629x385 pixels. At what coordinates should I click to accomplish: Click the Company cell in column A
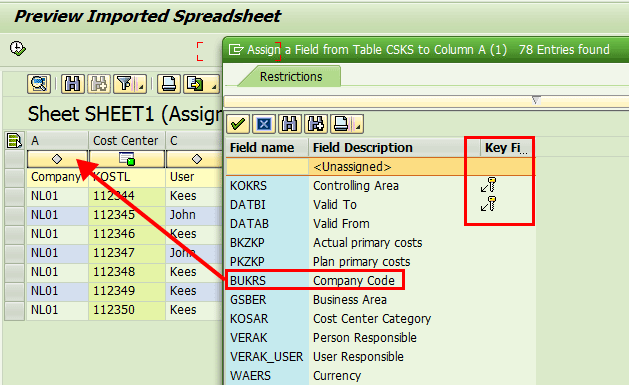coord(57,177)
